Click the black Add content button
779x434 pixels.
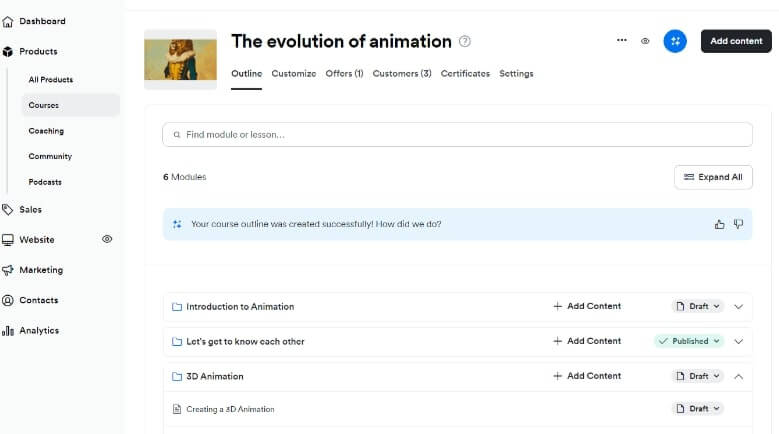pos(735,41)
